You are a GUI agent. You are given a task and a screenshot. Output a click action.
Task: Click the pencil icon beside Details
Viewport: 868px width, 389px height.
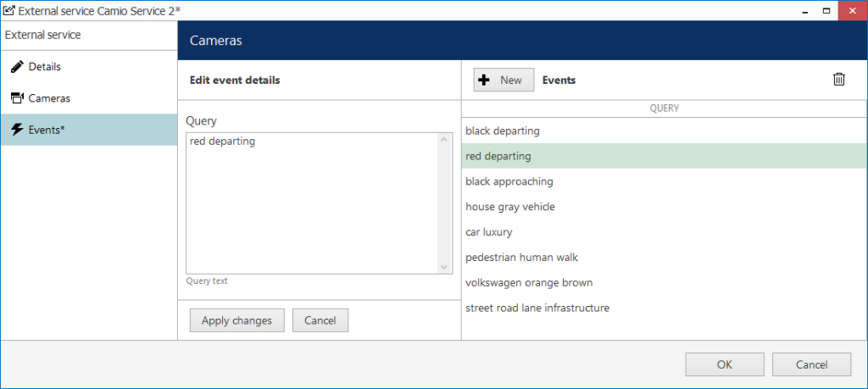coord(18,67)
